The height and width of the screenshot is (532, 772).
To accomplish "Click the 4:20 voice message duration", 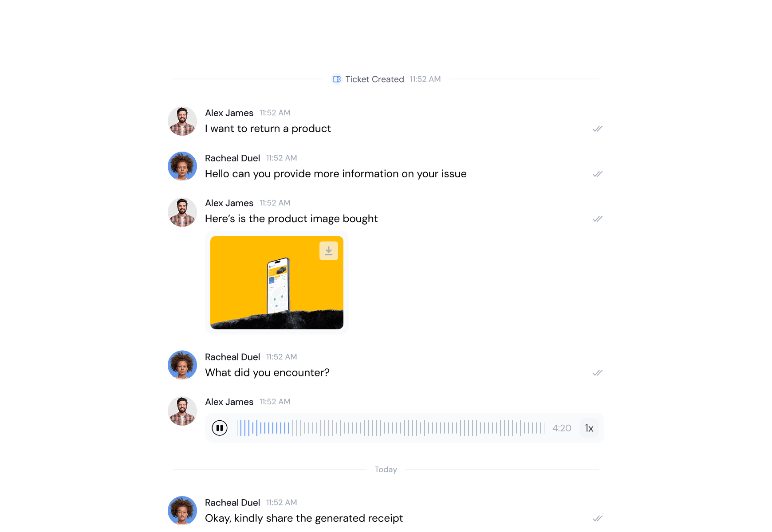I will tap(562, 428).
